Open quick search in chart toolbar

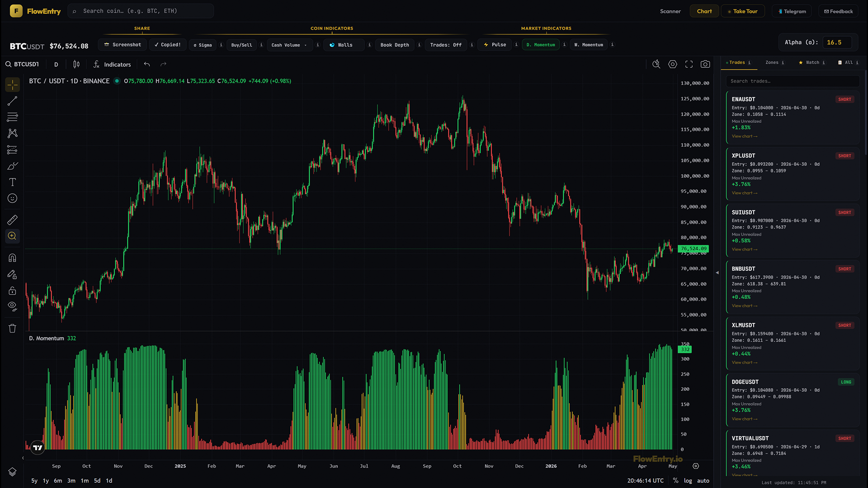656,64
